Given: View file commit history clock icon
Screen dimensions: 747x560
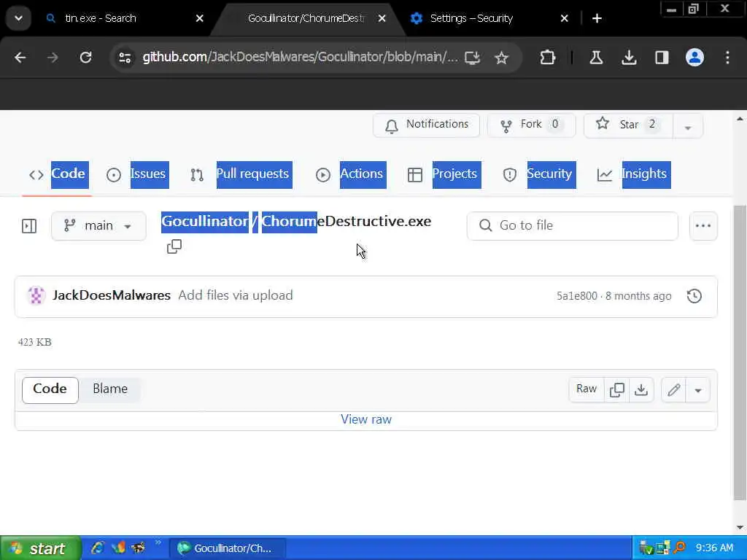Looking at the screenshot, I should coord(694,296).
